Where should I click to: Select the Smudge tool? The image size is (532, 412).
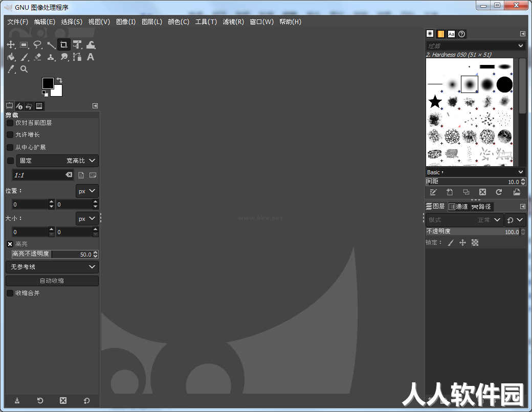tap(64, 57)
